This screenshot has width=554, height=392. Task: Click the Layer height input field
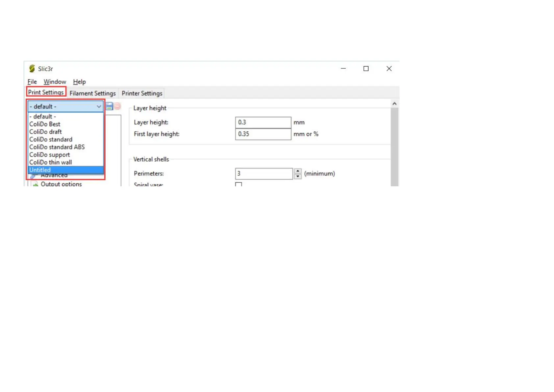click(x=263, y=122)
